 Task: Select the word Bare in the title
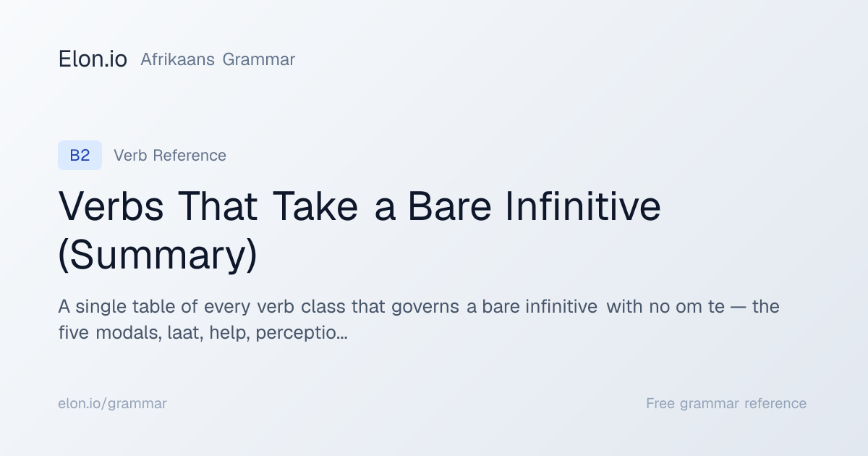tap(451, 206)
